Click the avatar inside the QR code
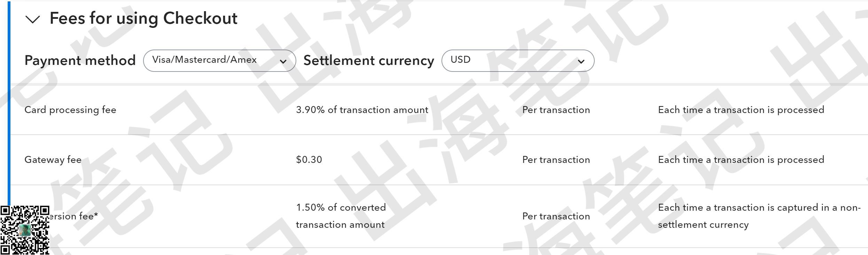868x255 pixels. [25, 230]
